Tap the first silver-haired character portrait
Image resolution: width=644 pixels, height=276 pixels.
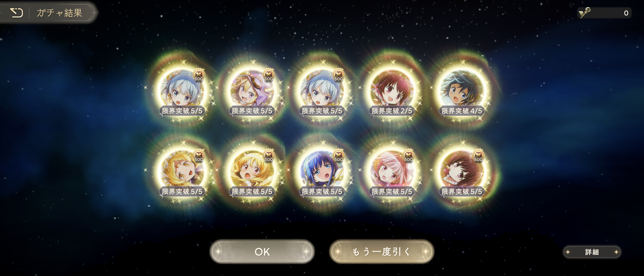(182, 90)
